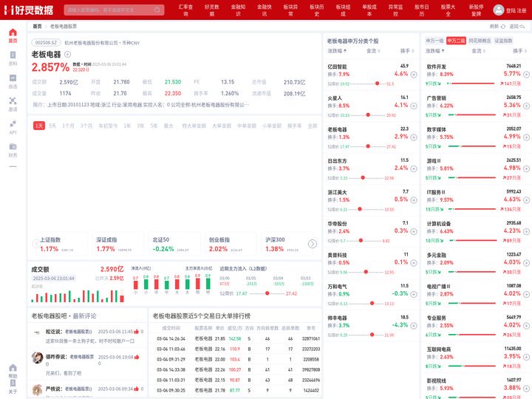Image resolution: width=532 pixels, height=399 pixels.
Task: Add 软件开发 sector with plus icon
Action: 526,75
